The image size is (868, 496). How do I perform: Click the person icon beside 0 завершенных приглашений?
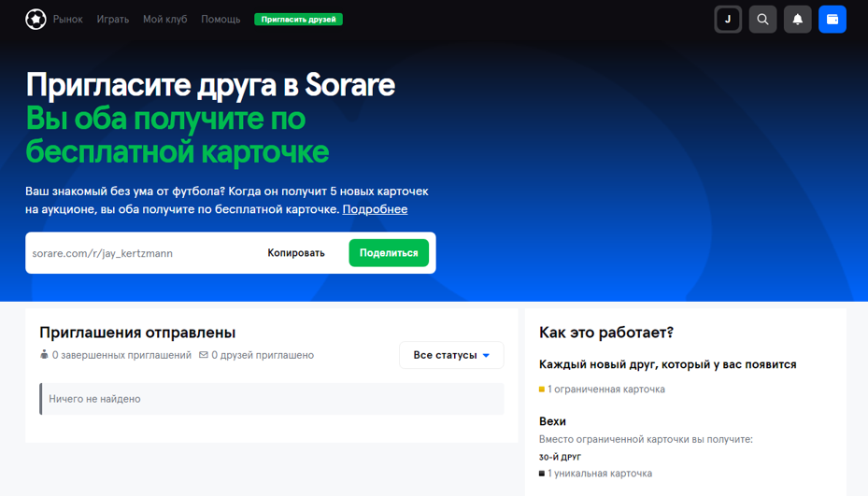click(44, 354)
